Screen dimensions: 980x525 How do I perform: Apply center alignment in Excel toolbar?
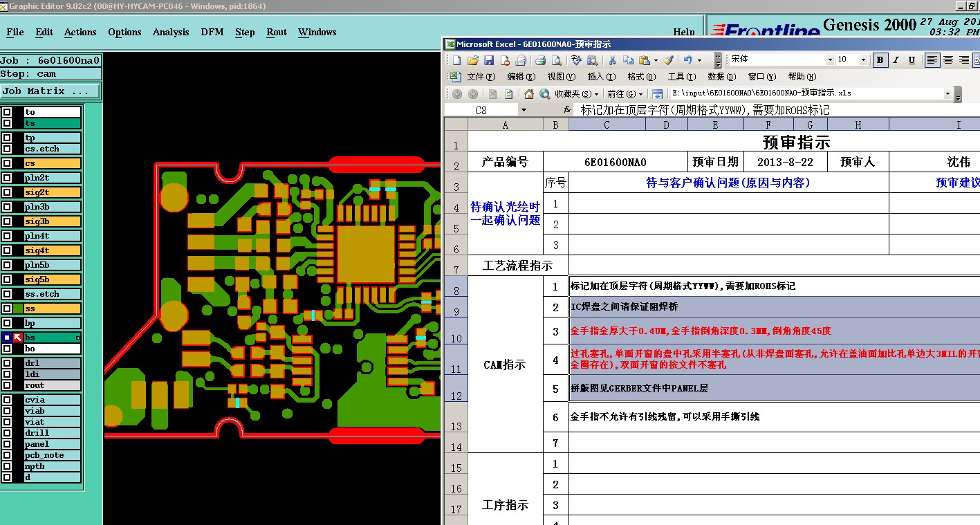[x=948, y=60]
